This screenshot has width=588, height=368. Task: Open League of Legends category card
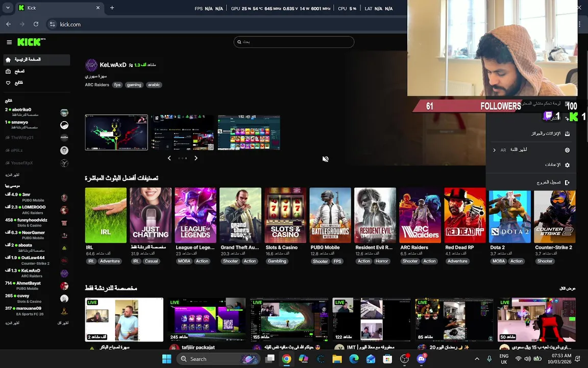195,215
